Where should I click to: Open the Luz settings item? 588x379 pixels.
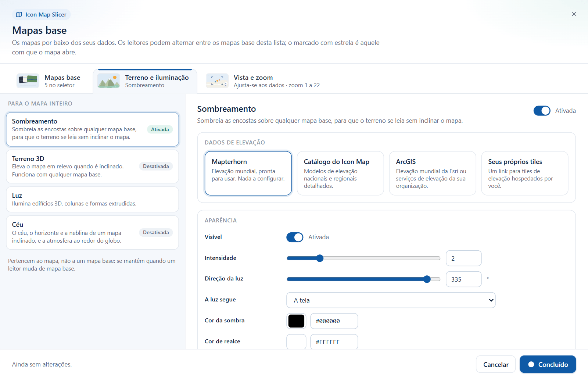(x=92, y=199)
